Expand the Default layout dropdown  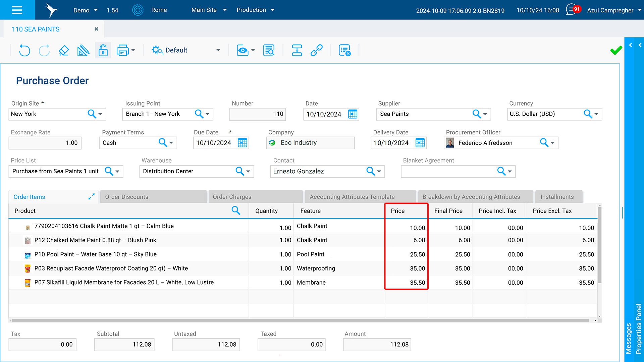click(218, 50)
